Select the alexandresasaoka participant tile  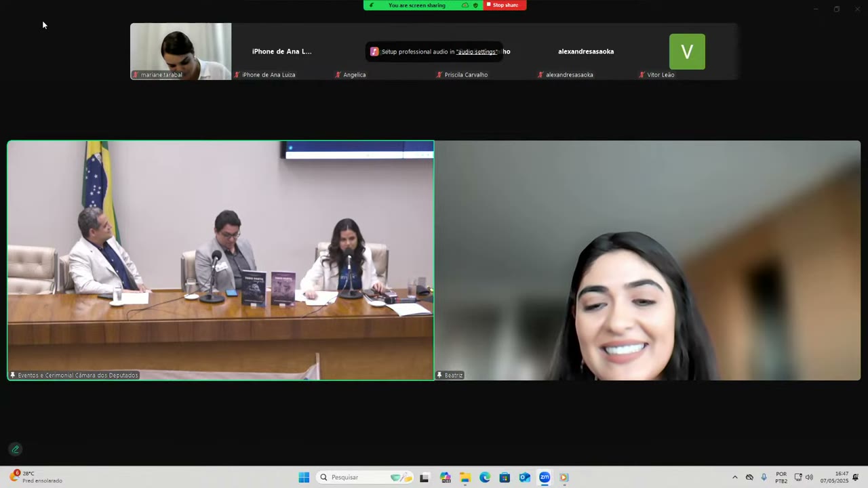click(586, 52)
